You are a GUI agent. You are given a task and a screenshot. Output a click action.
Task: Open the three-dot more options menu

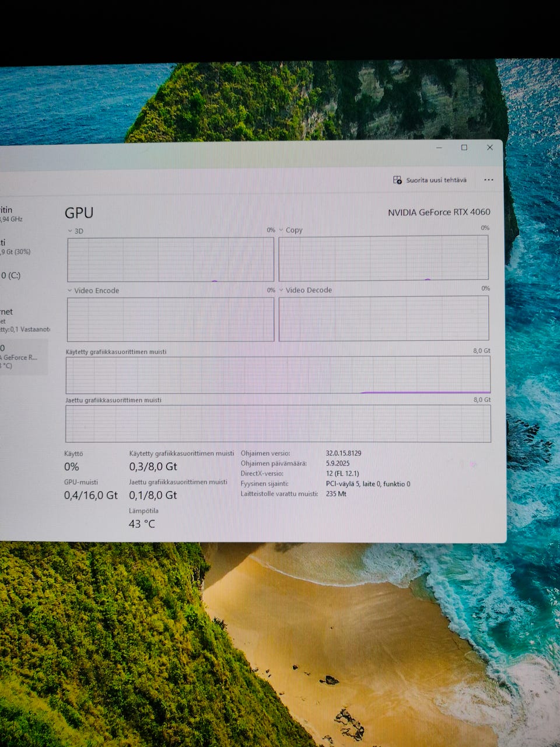pyautogui.click(x=489, y=180)
